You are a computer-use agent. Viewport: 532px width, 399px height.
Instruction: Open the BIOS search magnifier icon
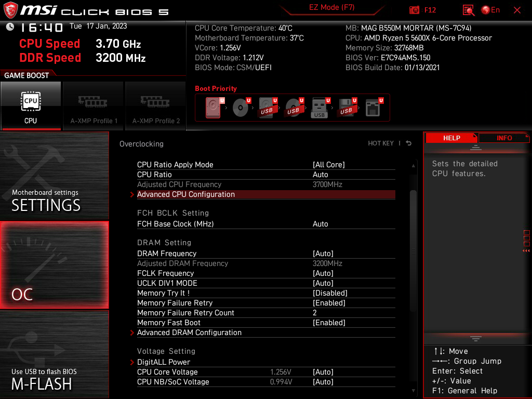pos(468,10)
